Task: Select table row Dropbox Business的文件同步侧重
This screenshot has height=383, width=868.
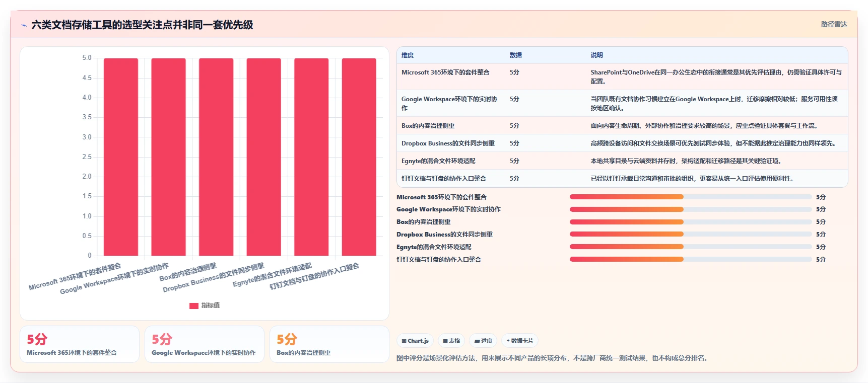Action: [622, 143]
